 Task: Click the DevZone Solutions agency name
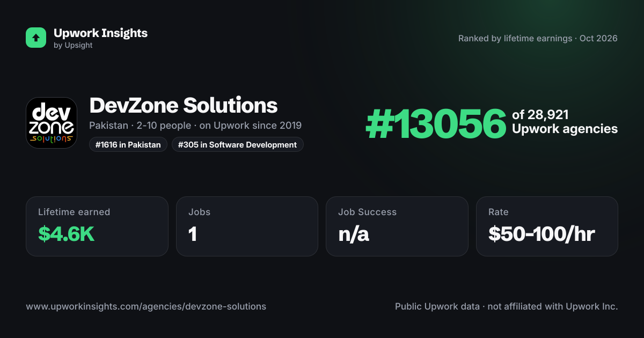coord(184,105)
